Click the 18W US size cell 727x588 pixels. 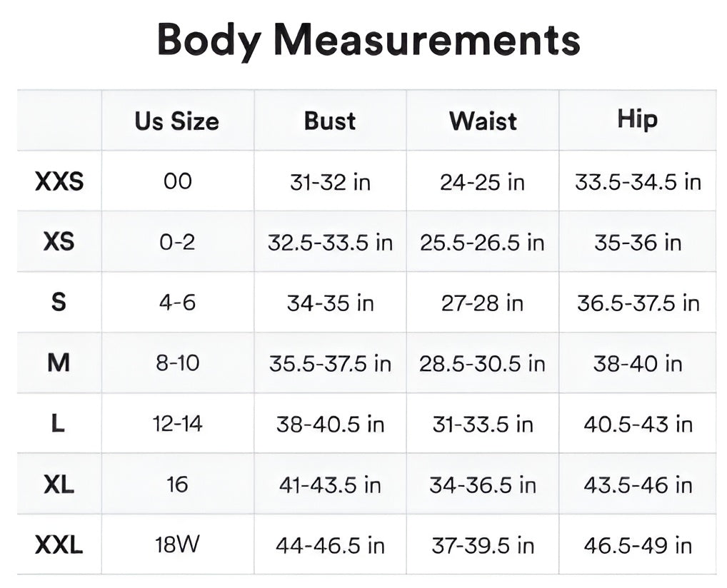(x=177, y=546)
